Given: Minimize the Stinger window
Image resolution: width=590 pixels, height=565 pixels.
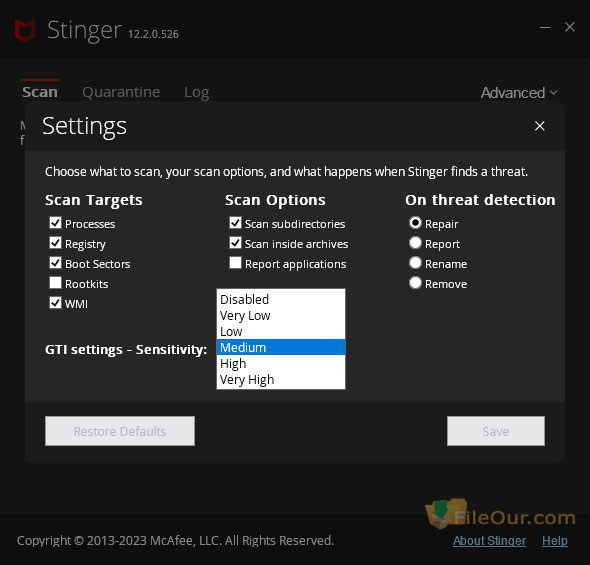Looking at the screenshot, I should pos(545,27).
